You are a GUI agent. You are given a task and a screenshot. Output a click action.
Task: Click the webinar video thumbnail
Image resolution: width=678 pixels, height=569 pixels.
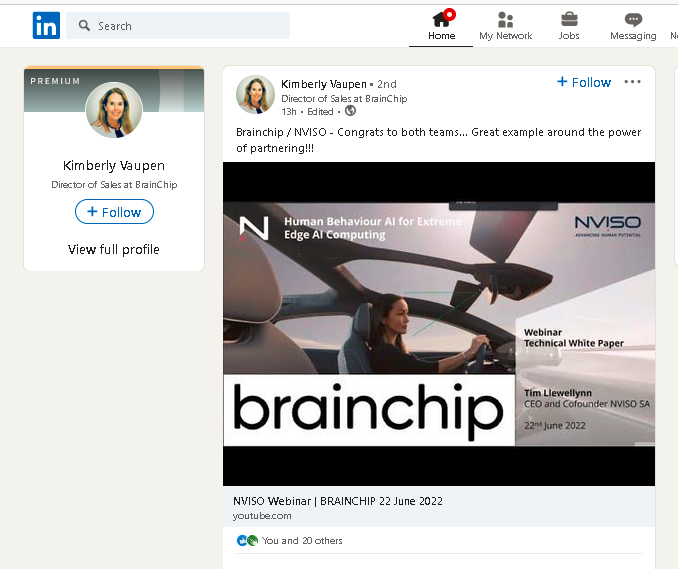pyautogui.click(x=439, y=324)
